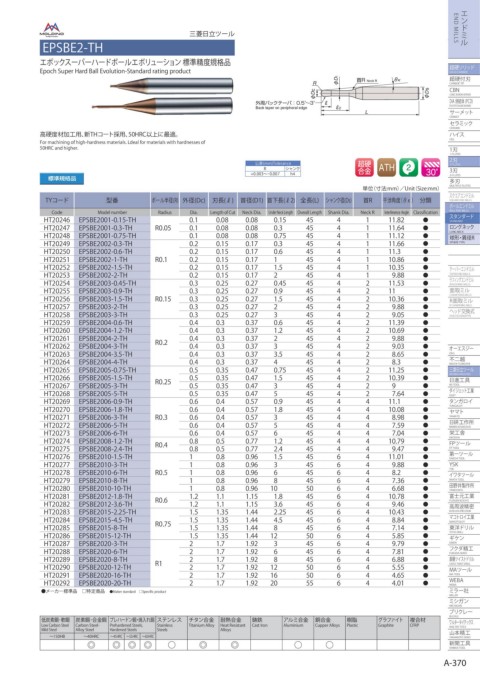Select the highlighted 2刃 sidebar tab

tap(464, 161)
